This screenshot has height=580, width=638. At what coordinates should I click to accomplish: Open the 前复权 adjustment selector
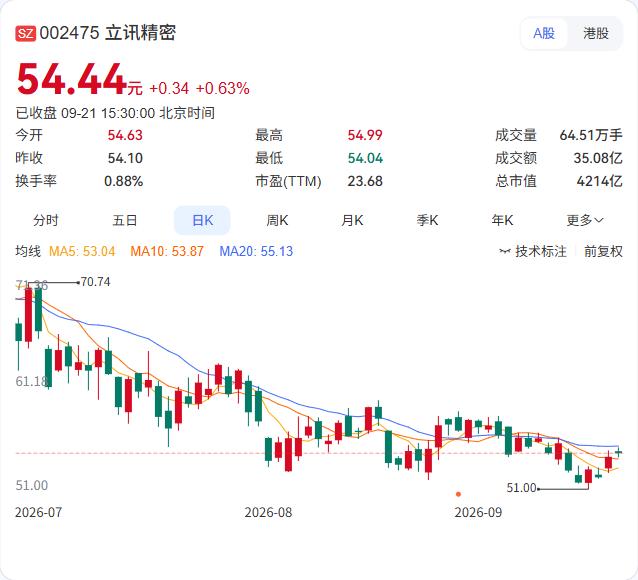(603, 251)
